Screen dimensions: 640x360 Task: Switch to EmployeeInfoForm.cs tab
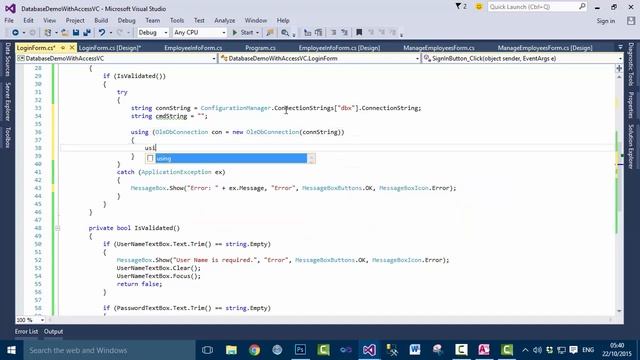193,48
